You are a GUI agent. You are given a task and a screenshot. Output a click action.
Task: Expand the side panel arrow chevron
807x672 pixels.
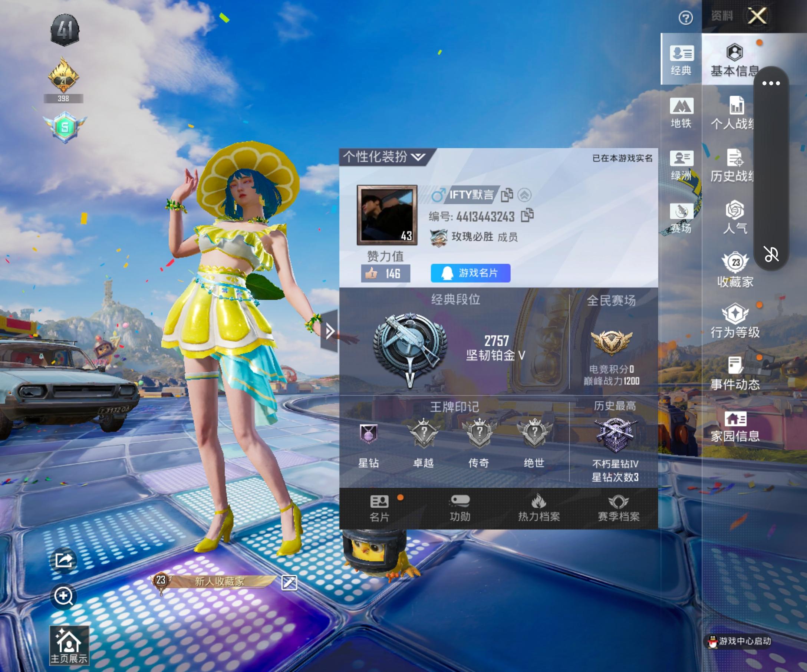point(329,331)
